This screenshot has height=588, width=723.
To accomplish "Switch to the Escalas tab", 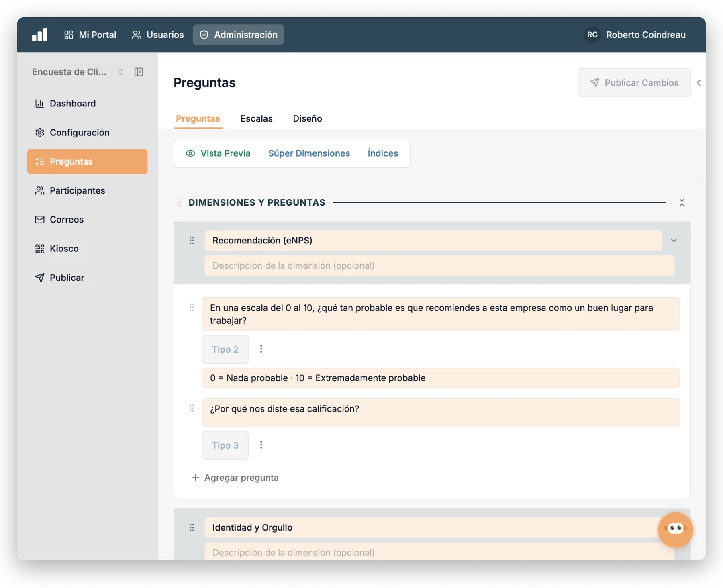I will 256,119.
